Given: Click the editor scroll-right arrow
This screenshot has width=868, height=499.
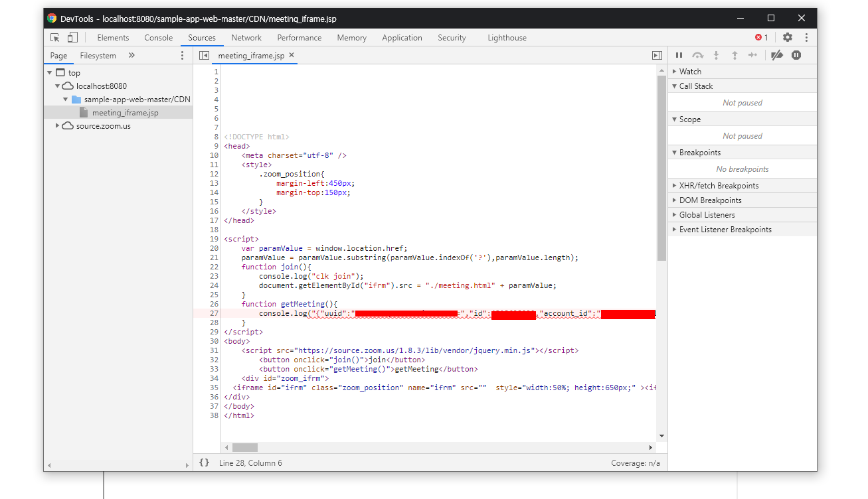Looking at the screenshot, I should click(x=652, y=448).
